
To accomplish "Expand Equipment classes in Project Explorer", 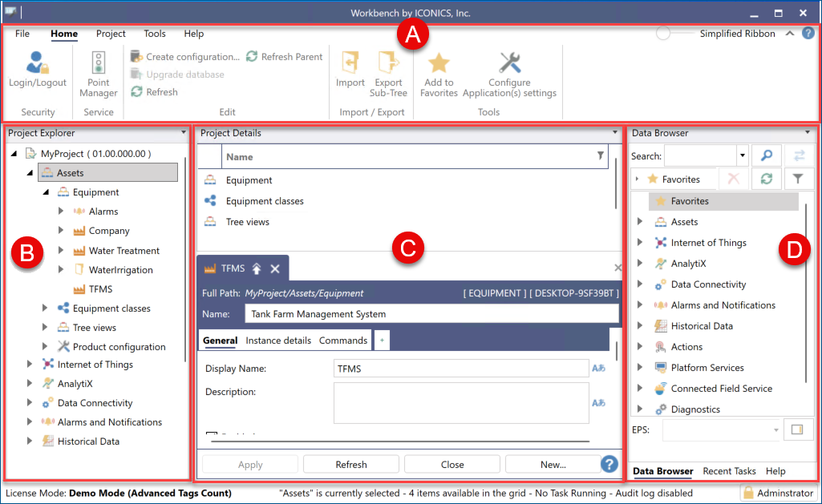I will [x=45, y=308].
